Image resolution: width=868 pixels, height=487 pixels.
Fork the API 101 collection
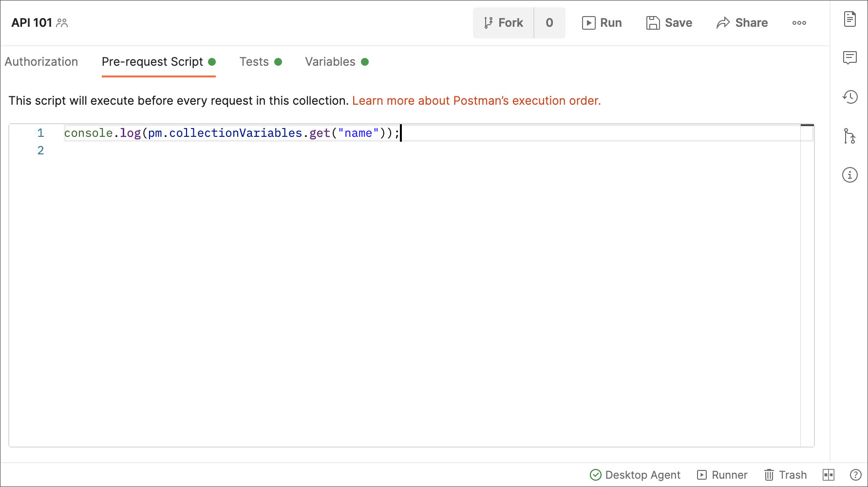click(504, 22)
